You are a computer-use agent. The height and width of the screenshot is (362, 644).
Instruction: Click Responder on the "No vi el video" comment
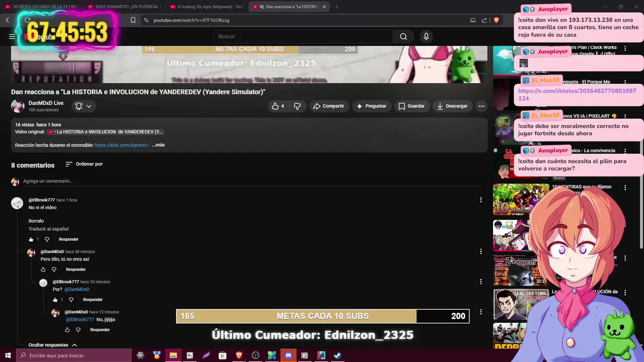[x=68, y=239]
